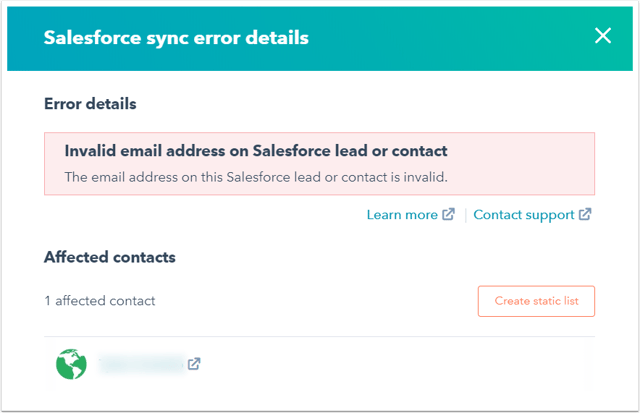The height and width of the screenshot is (413, 640).
Task: Click external-link icon beside Contact support
Action: tap(585, 214)
